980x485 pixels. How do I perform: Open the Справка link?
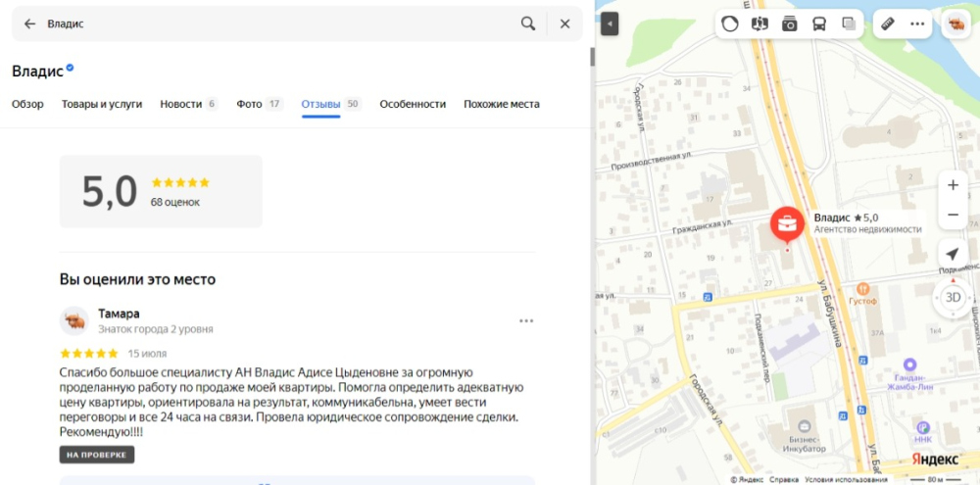(784, 480)
